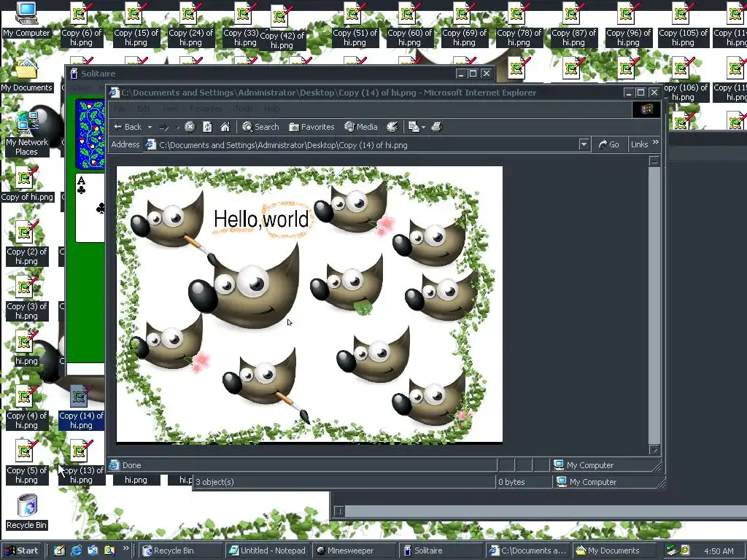
Task: Open the Media pane from the toolbar
Action: [361, 127]
